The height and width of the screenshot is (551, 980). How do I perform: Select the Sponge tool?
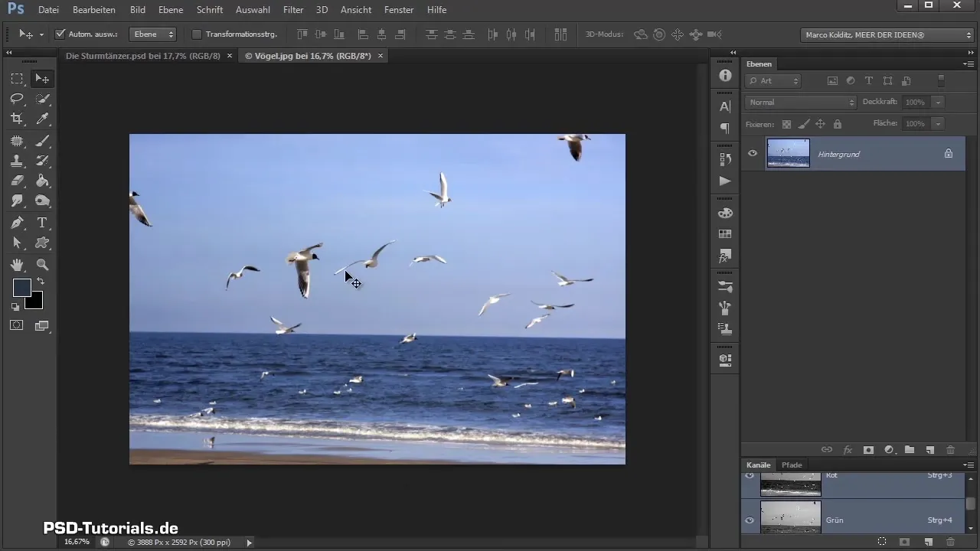42,201
